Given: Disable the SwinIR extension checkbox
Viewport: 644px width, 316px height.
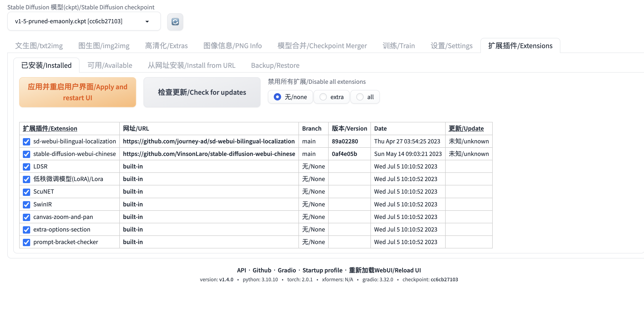Looking at the screenshot, I should point(26,205).
